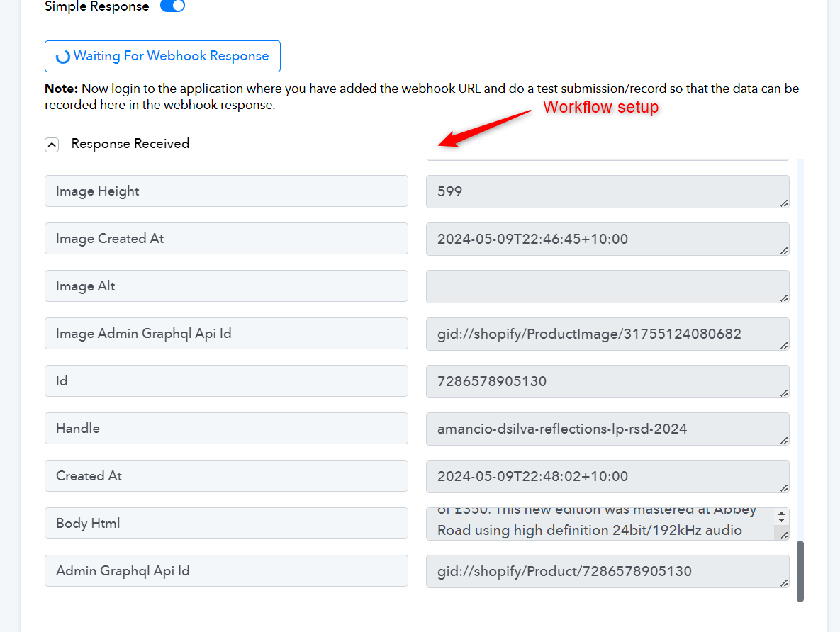This screenshot has width=840, height=632.
Task: Collapse the Response Received section
Action: pyautogui.click(x=52, y=145)
